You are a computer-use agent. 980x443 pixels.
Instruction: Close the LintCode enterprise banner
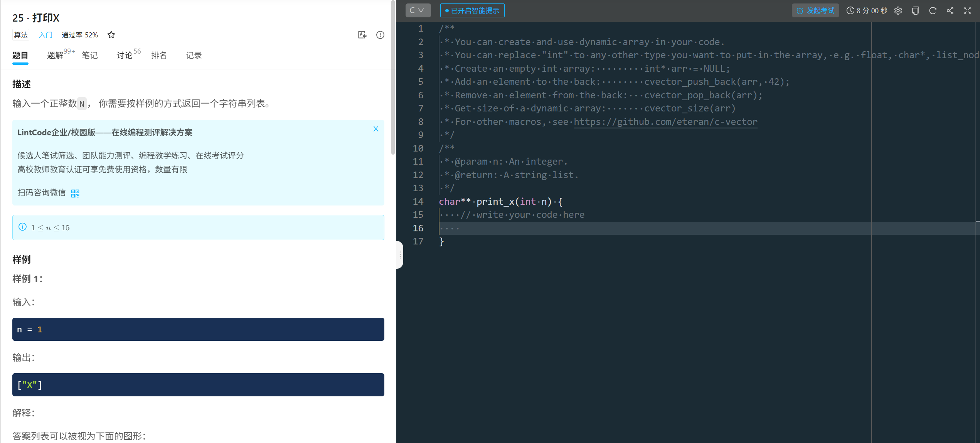376,129
